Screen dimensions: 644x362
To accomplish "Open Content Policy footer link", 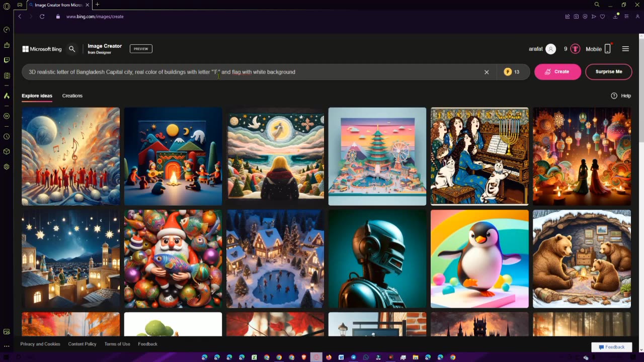I will click(82, 344).
